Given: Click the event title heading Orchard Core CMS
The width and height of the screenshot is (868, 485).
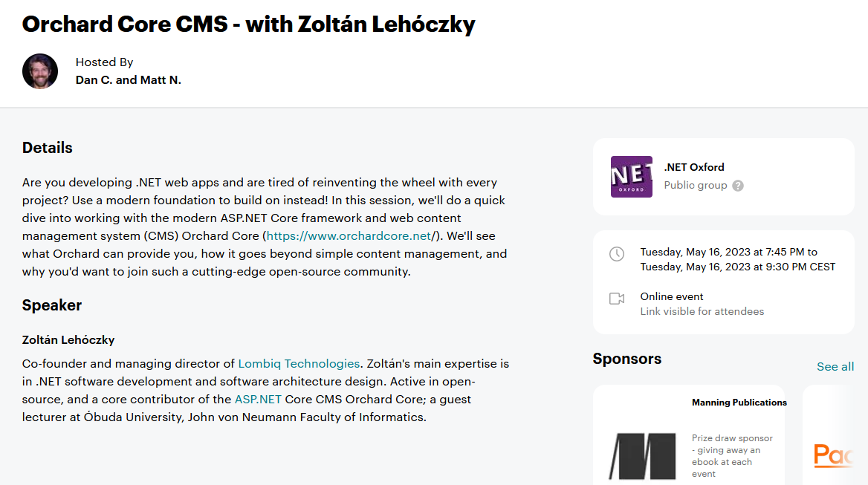Looking at the screenshot, I should pos(248,25).
